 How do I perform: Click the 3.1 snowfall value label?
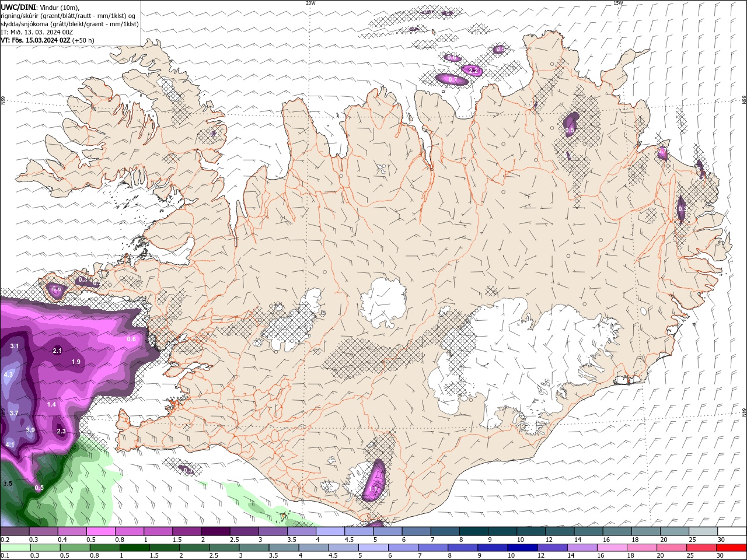click(15, 346)
